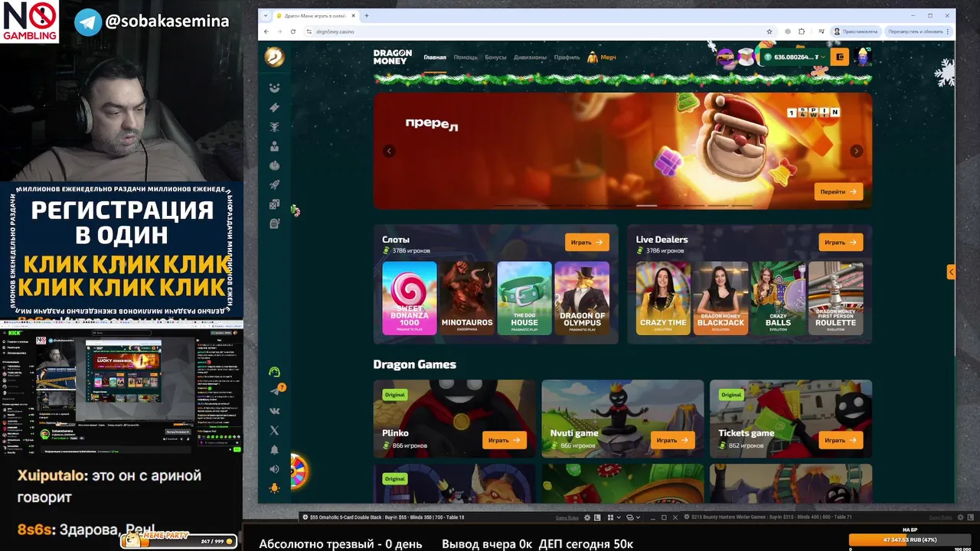
Task: Toggle the orange light bulb theme icon
Action: (274, 488)
